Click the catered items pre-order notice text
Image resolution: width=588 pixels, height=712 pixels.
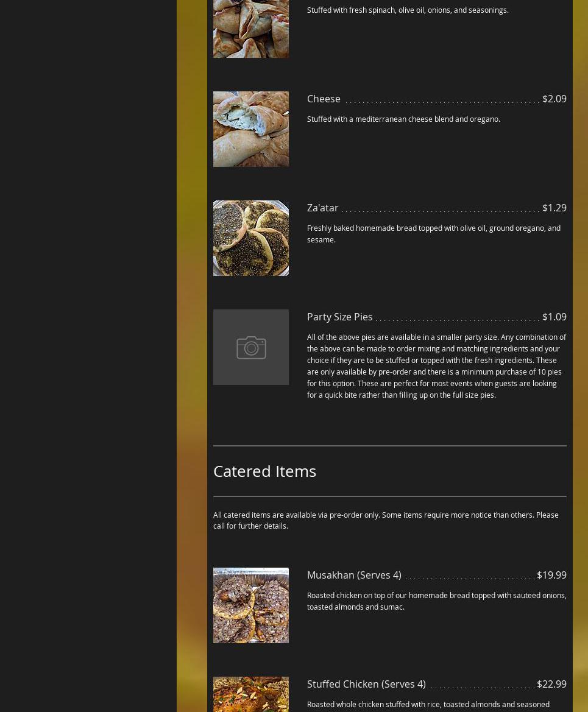point(386,520)
